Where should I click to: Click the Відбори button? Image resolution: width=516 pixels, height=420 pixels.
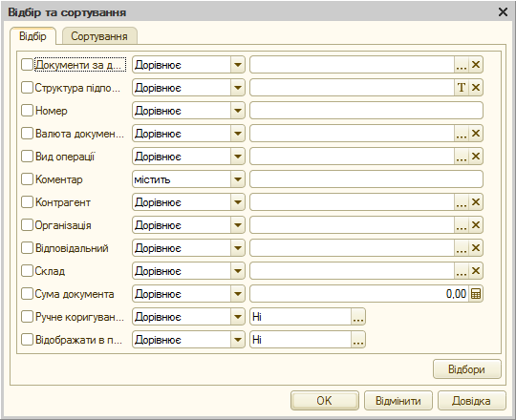466,369
